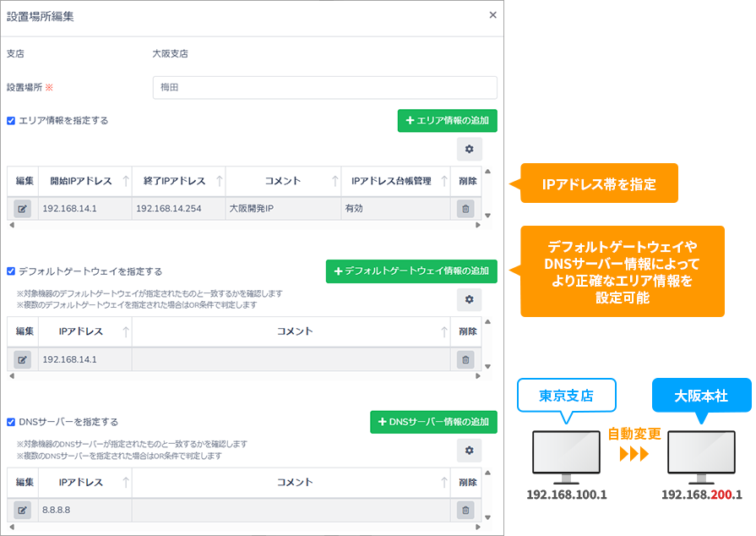Select the 8.8.8.8 IP address cell
The image size is (756, 536).
tap(84, 510)
